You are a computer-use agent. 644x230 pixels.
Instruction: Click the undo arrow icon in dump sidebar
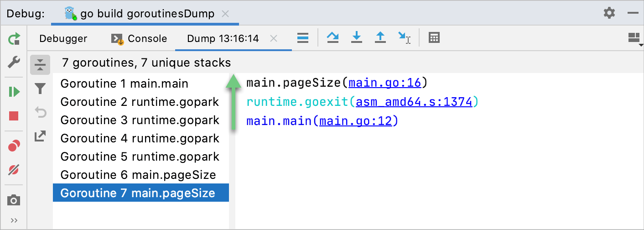click(40, 112)
